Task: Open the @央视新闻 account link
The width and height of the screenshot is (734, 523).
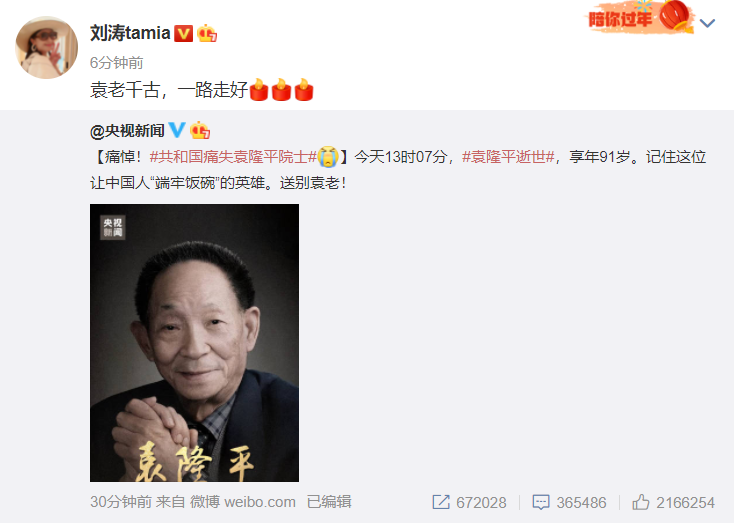Action: pyautogui.click(x=127, y=131)
